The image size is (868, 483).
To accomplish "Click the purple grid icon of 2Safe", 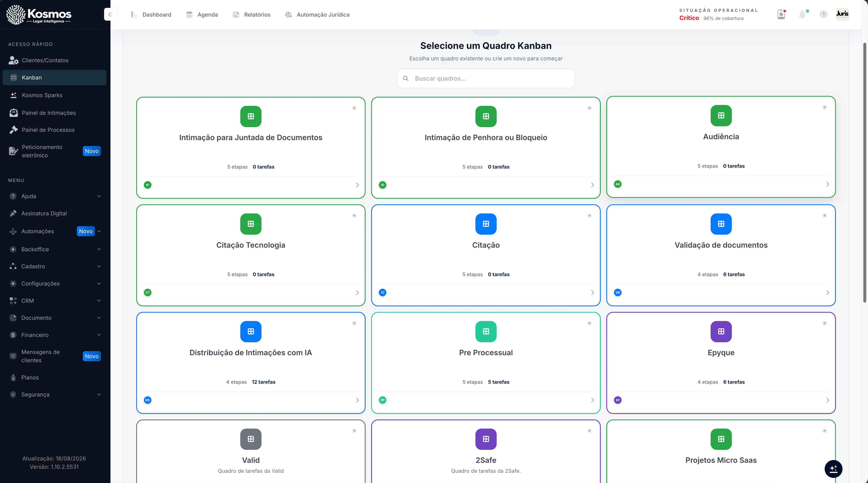I will 486,439.
